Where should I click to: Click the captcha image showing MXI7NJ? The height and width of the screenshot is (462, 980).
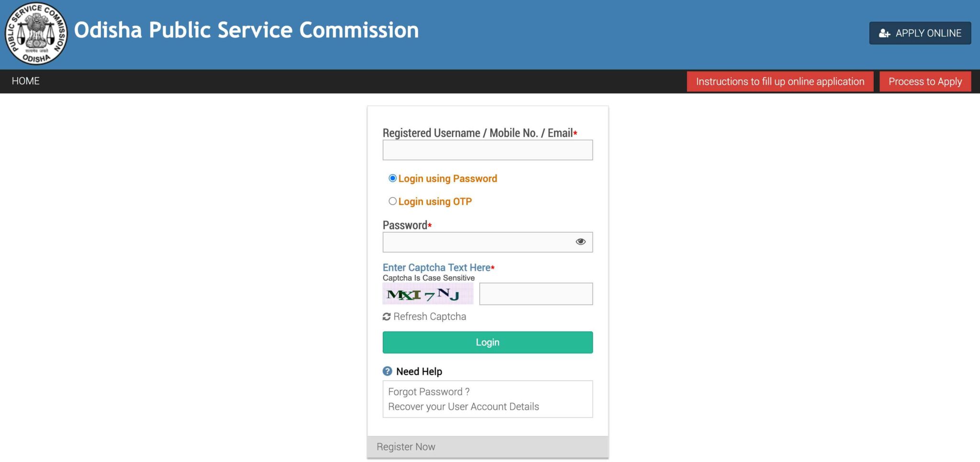click(427, 293)
